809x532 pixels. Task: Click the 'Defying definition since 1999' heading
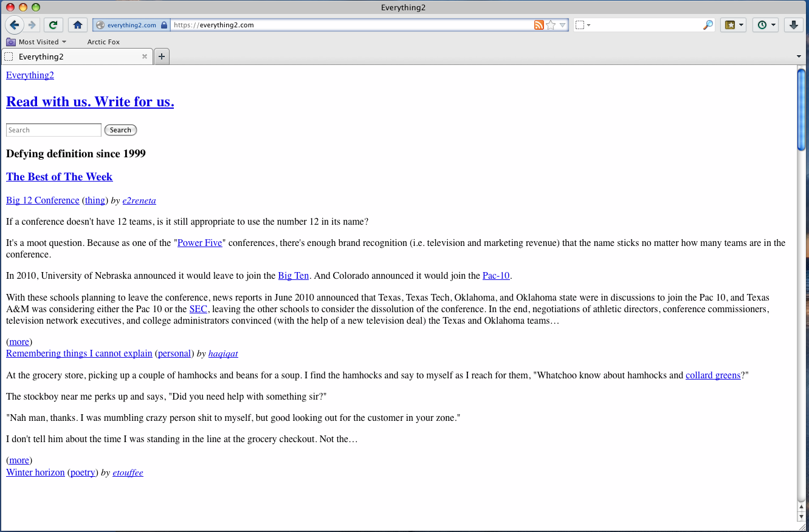click(76, 154)
